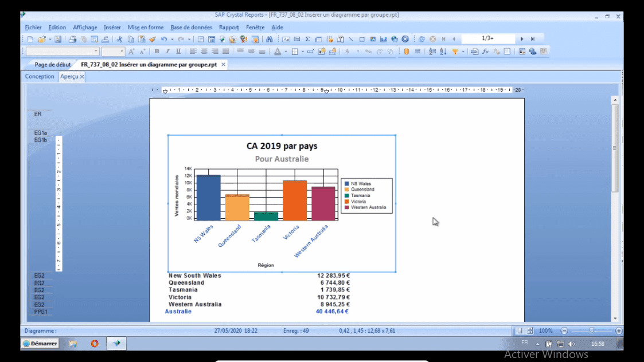
Task: Click the zoom in plus button
Action: pyautogui.click(x=619, y=330)
